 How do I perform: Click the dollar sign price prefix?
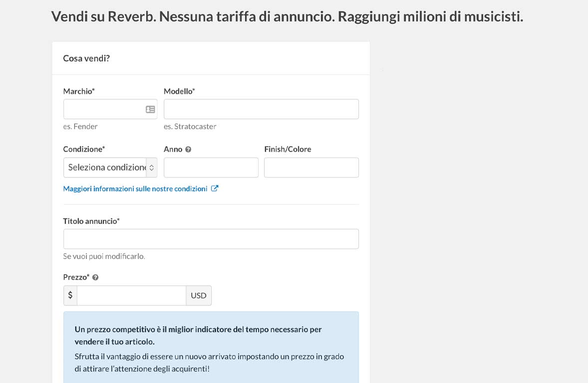click(x=70, y=295)
